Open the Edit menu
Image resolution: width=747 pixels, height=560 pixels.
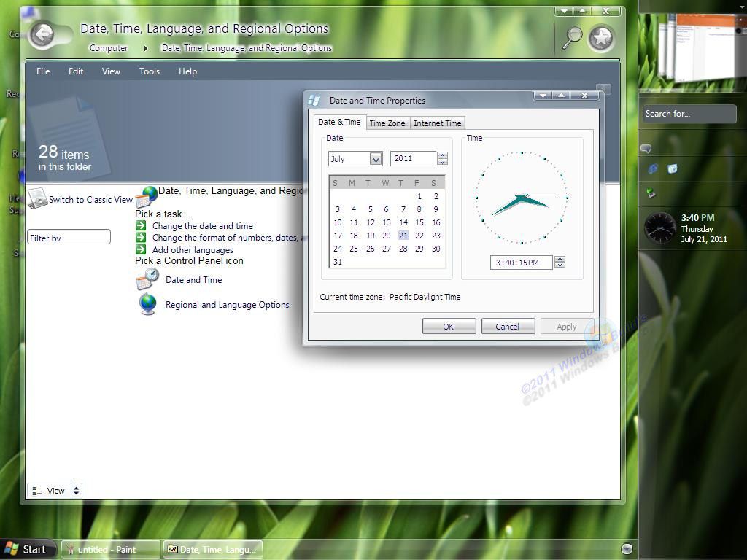(76, 71)
